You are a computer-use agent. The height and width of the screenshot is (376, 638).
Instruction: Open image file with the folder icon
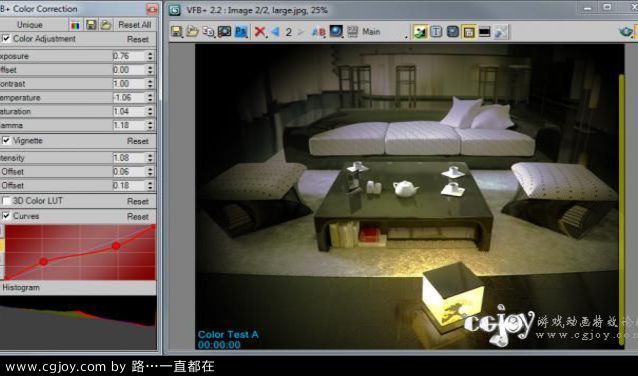click(x=192, y=32)
